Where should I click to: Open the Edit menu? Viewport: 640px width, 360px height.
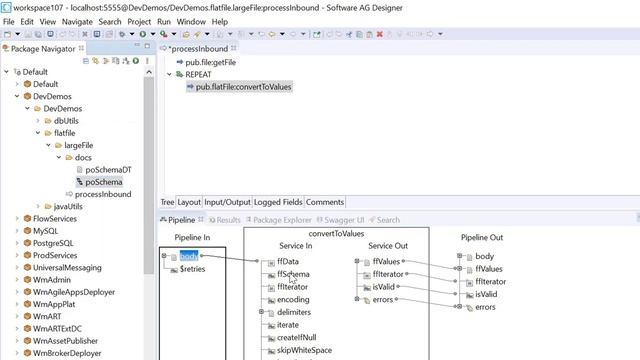pos(27,22)
